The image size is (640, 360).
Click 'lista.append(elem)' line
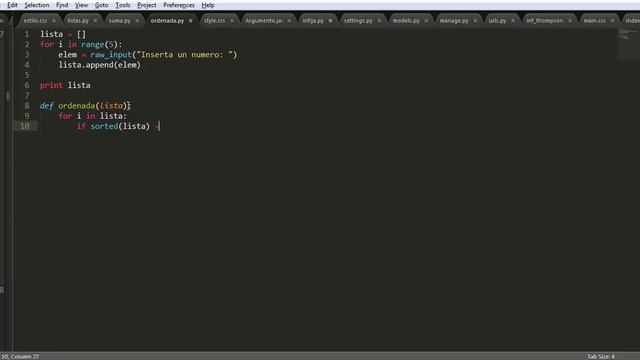pos(99,65)
